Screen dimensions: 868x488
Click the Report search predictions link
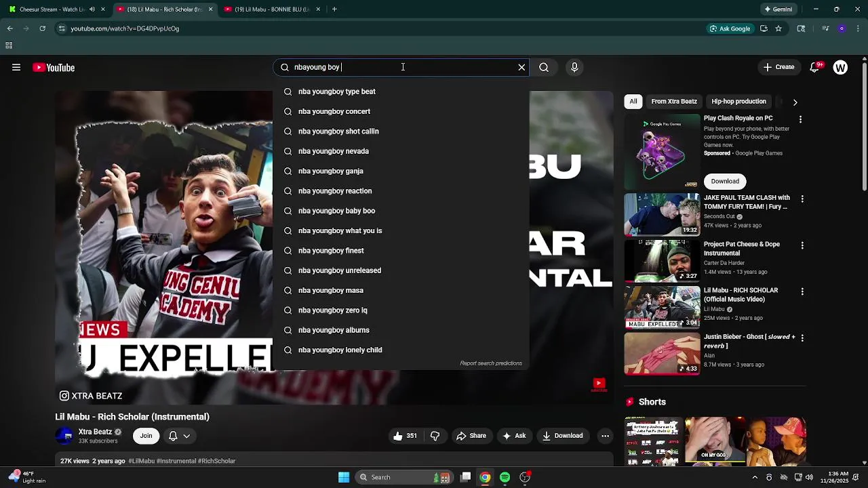pos(491,363)
